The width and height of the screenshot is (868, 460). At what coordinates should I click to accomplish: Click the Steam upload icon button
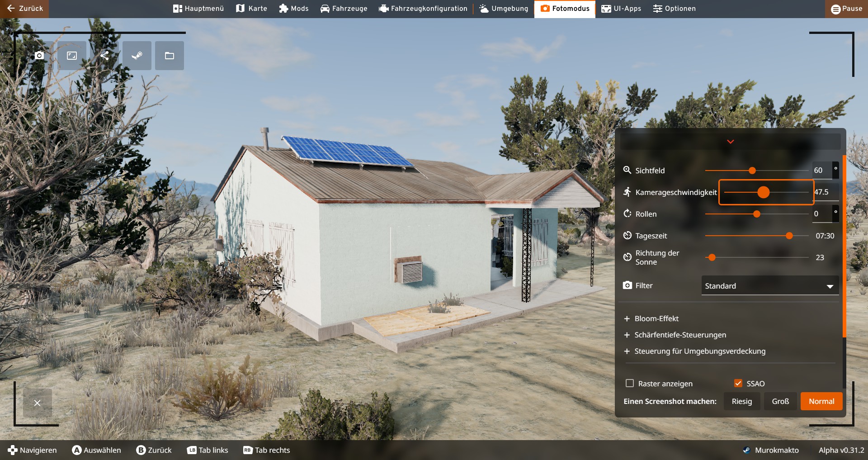click(x=137, y=56)
